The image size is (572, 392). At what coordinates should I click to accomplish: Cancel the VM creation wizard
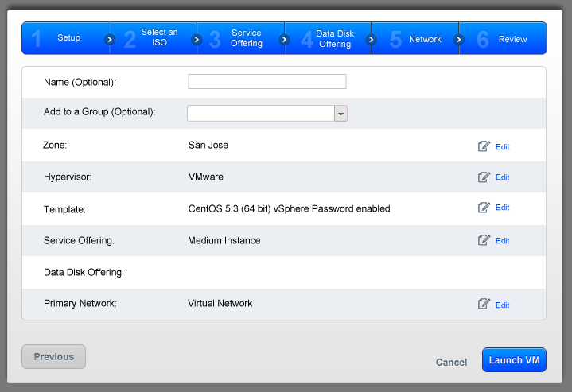(x=451, y=363)
